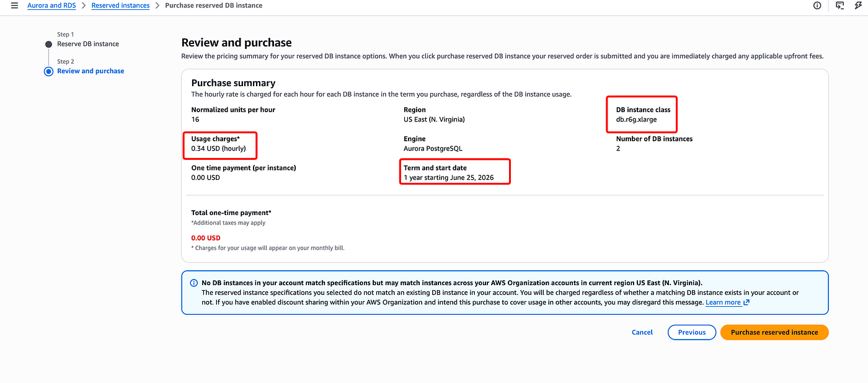Click the Review and purchase heading
The width and height of the screenshot is (868, 383).
point(236,43)
